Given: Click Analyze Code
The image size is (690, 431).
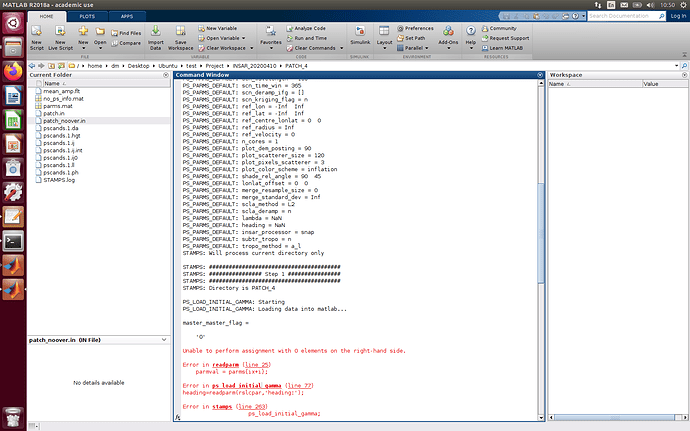Looking at the screenshot, I should tap(306, 28).
